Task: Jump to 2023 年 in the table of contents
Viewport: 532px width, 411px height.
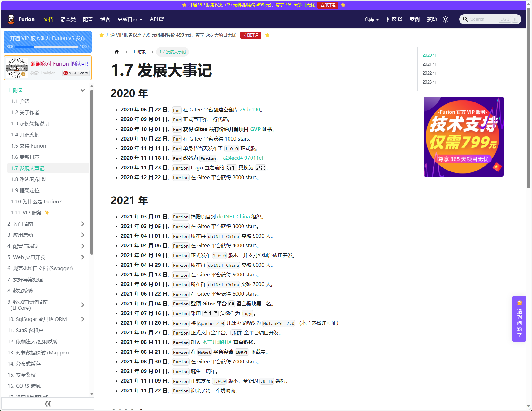Action: pos(430,82)
